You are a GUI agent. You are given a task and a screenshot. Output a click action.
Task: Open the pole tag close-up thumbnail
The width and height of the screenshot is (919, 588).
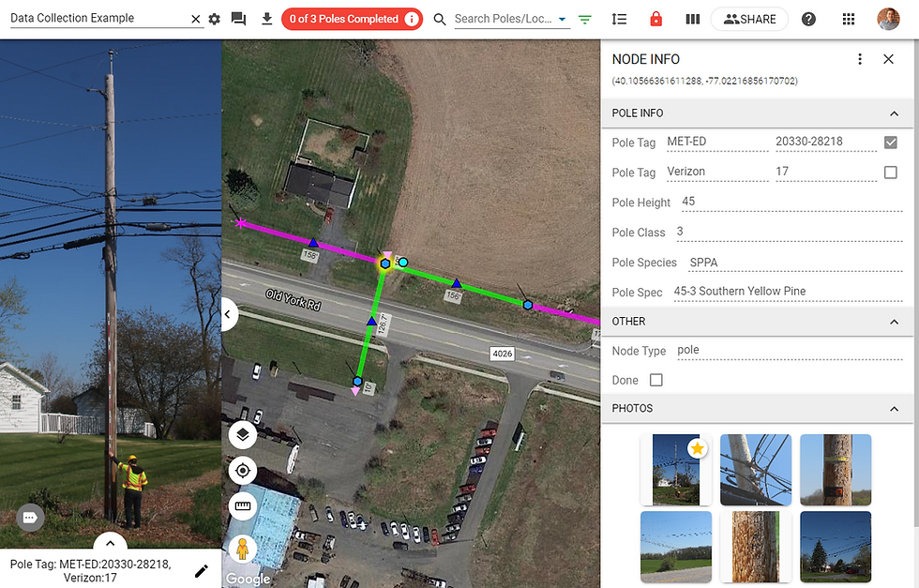pyautogui.click(x=836, y=470)
